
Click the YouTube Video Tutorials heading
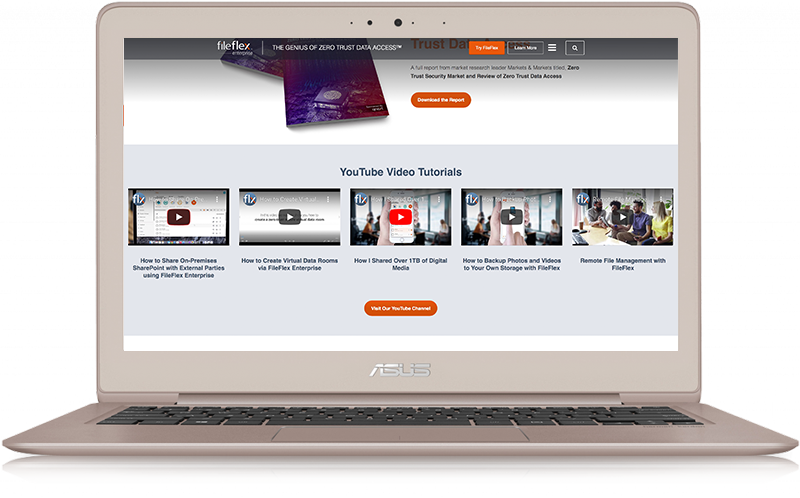click(x=401, y=172)
